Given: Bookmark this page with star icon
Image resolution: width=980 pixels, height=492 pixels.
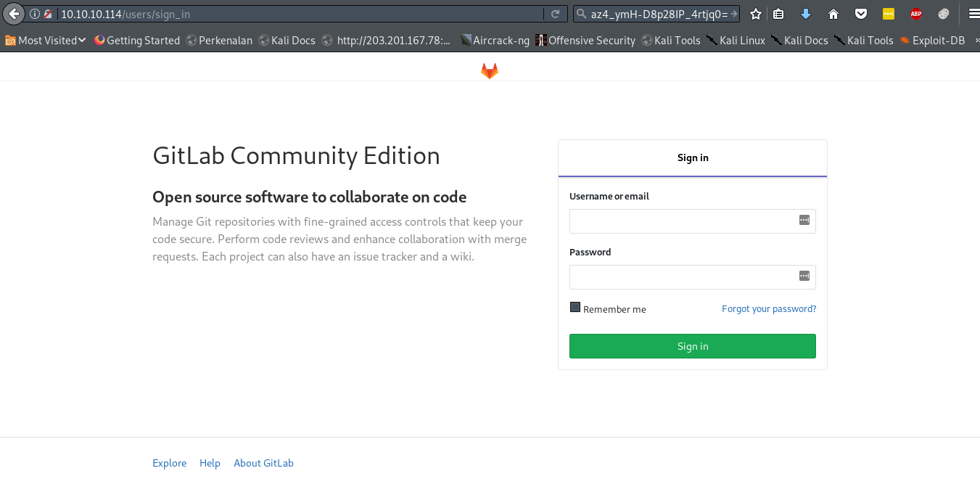Looking at the screenshot, I should point(756,14).
